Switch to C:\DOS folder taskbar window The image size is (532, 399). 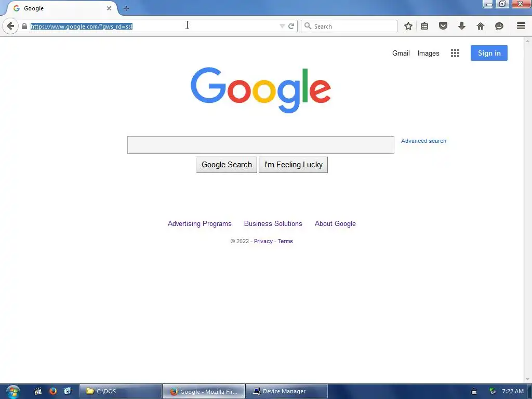121,391
